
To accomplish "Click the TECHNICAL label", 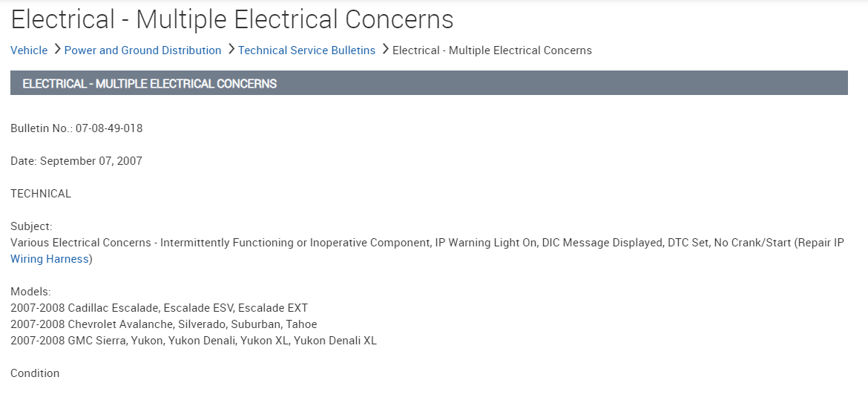I will [41, 194].
